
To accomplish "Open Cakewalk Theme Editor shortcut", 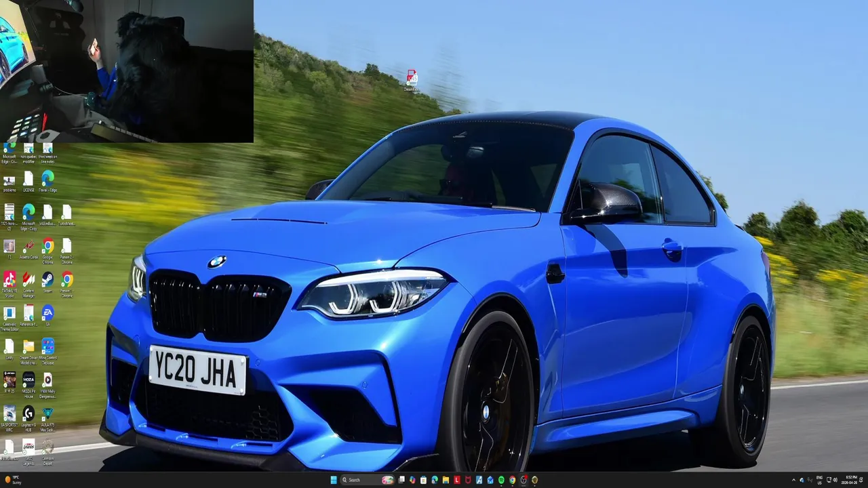I will (x=9, y=318).
